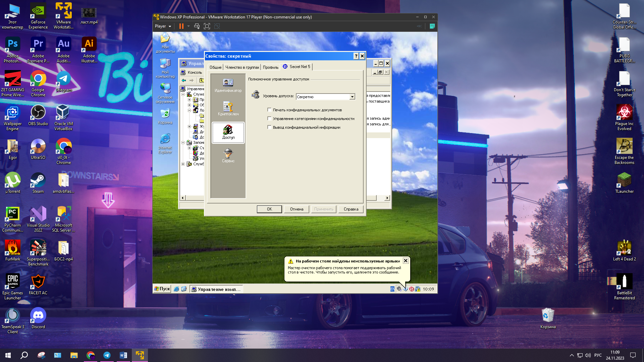Click the up-level icon in console toolbar

[202, 80]
